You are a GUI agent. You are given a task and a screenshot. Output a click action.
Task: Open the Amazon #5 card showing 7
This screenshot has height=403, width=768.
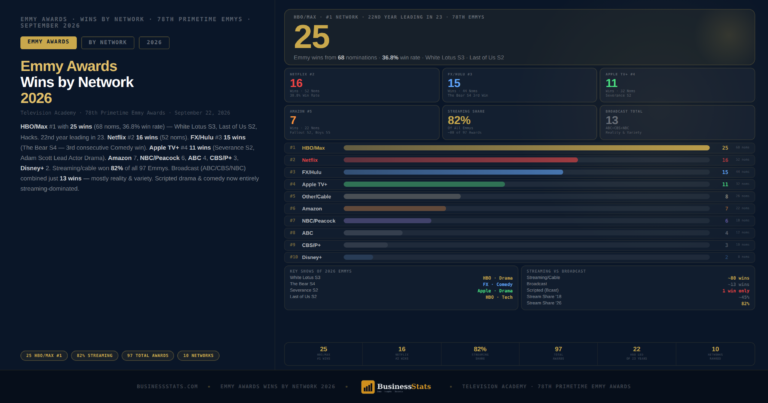361,122
